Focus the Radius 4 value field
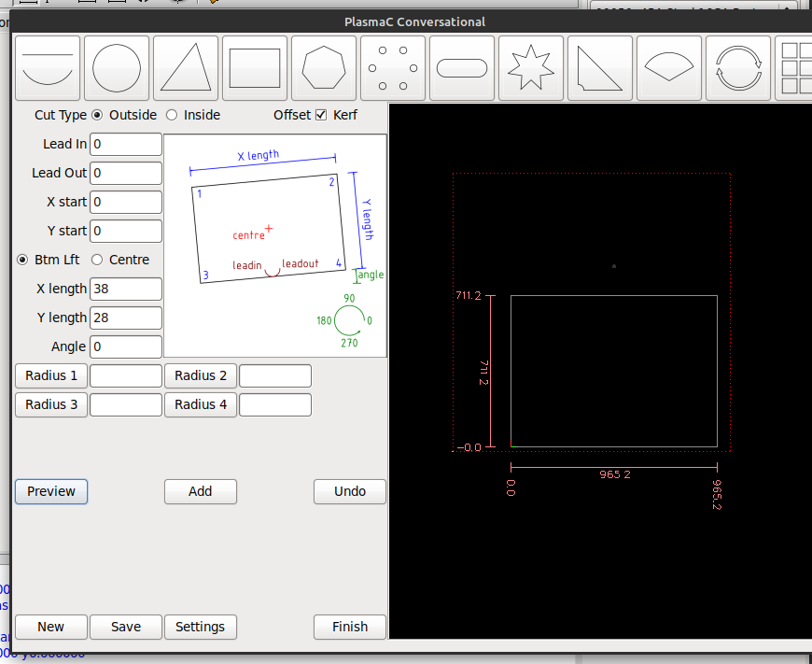Screen dimensions: 812x664 coord(275,404)
